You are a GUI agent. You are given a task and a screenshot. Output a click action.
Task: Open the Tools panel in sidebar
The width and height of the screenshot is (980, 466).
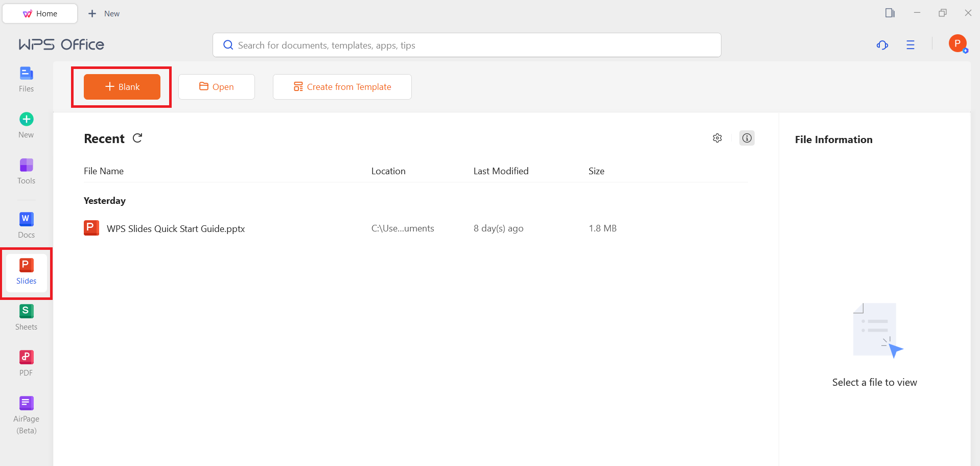[26, 172]
